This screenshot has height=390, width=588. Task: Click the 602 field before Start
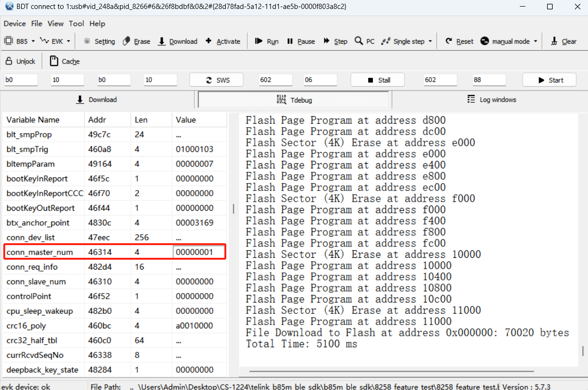click(441, 80)
